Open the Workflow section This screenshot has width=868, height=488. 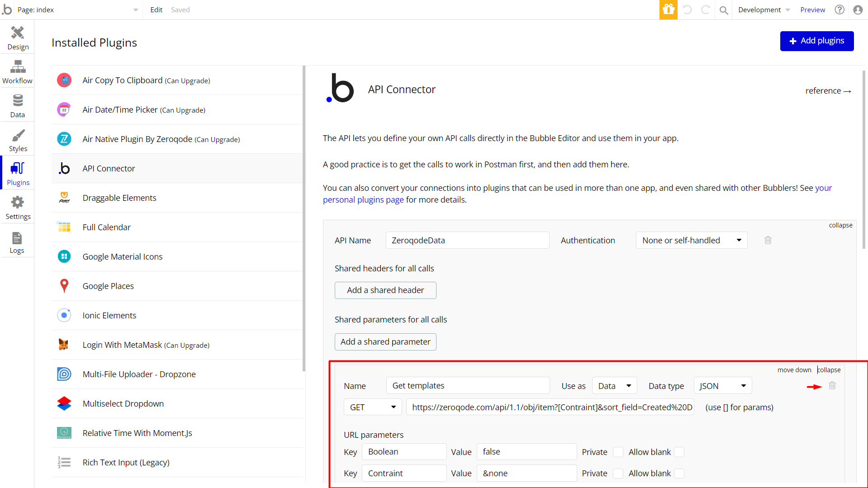point(18,72)
